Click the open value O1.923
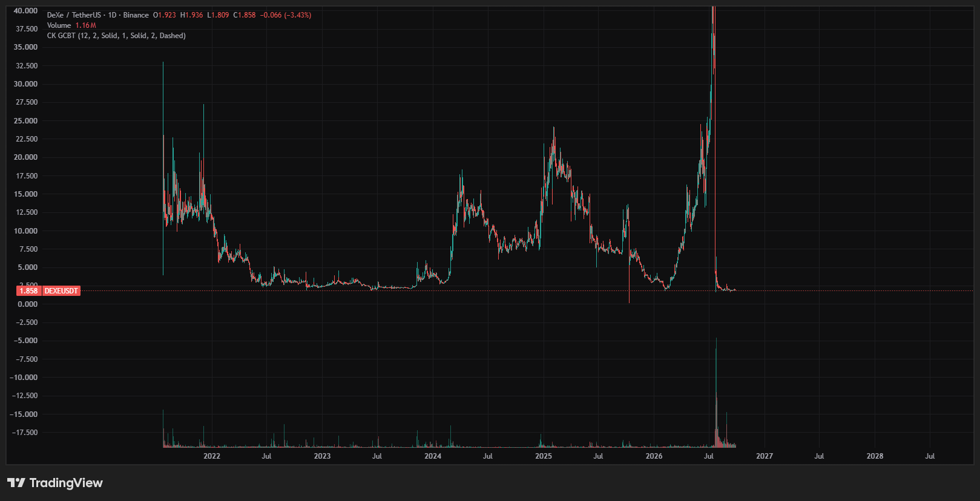Image resolution: width=980 pixels, height=501 pixels. 165,15
